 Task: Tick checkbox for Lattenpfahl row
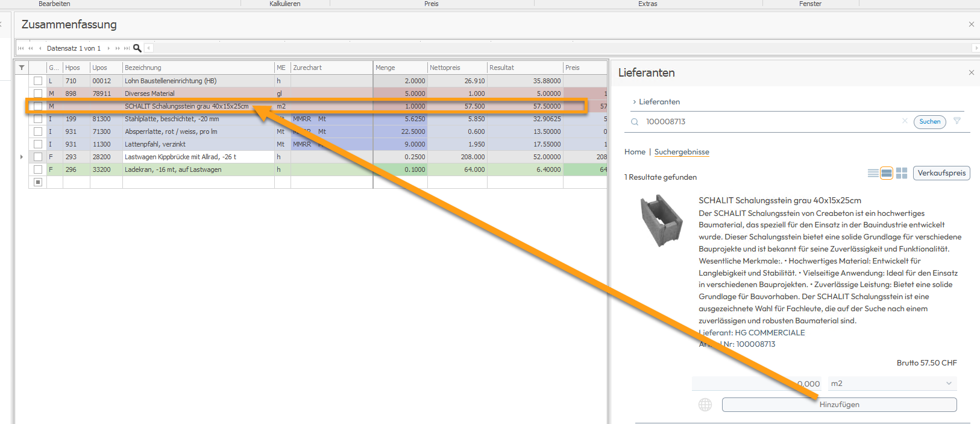click(x=38, y=144)
